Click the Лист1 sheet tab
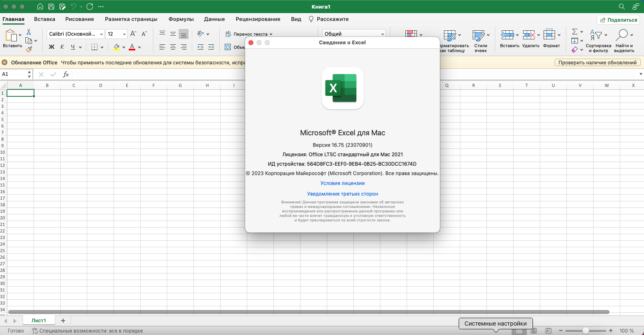The height and width of the screenshot is (335, 644). pos(39,321)
